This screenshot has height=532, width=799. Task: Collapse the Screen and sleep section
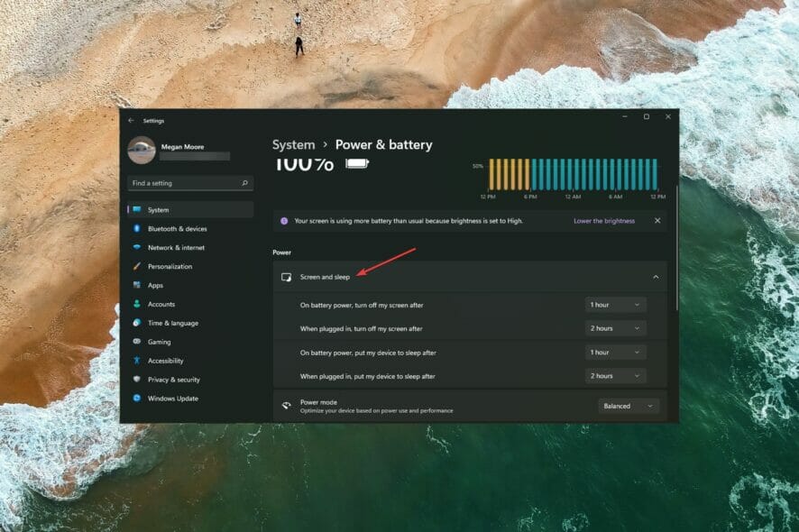(657, 277)
